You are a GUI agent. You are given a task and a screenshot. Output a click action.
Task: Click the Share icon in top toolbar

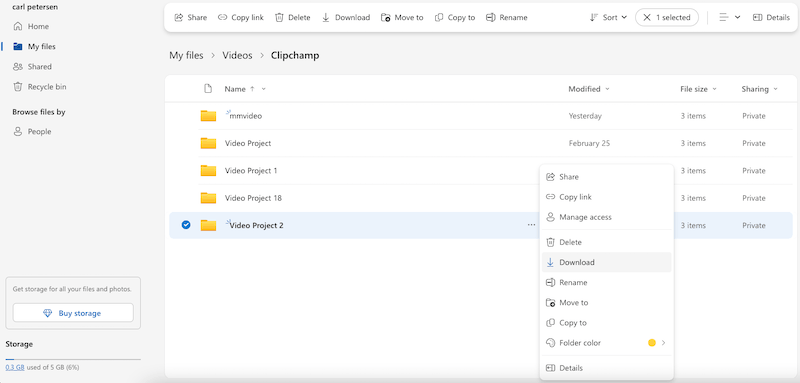click(179, 17)
